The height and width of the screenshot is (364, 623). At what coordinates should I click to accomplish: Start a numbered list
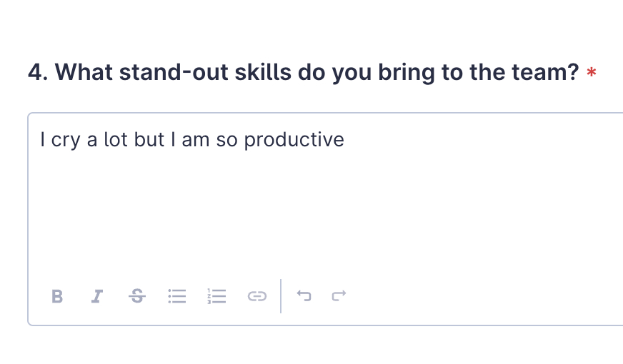tap(216, 296)
